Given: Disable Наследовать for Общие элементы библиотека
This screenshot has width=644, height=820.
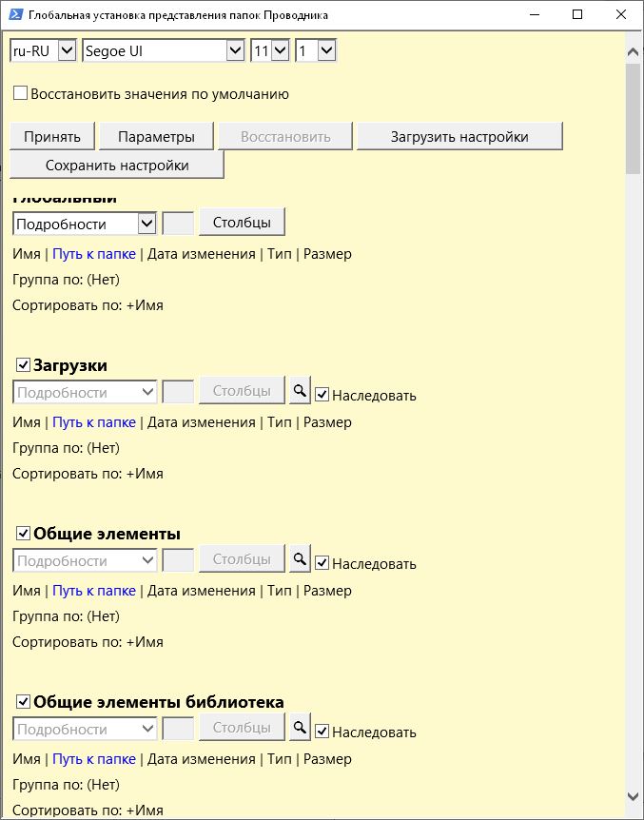Looking at the screenshot, I should tap(322, 732).
